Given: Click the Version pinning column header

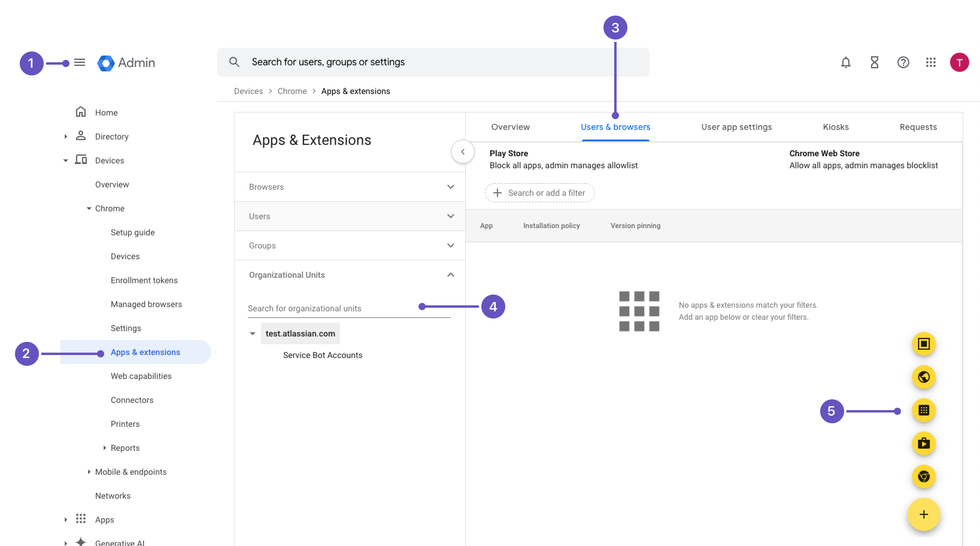Looking at the screenshot, I should point(635,226).
